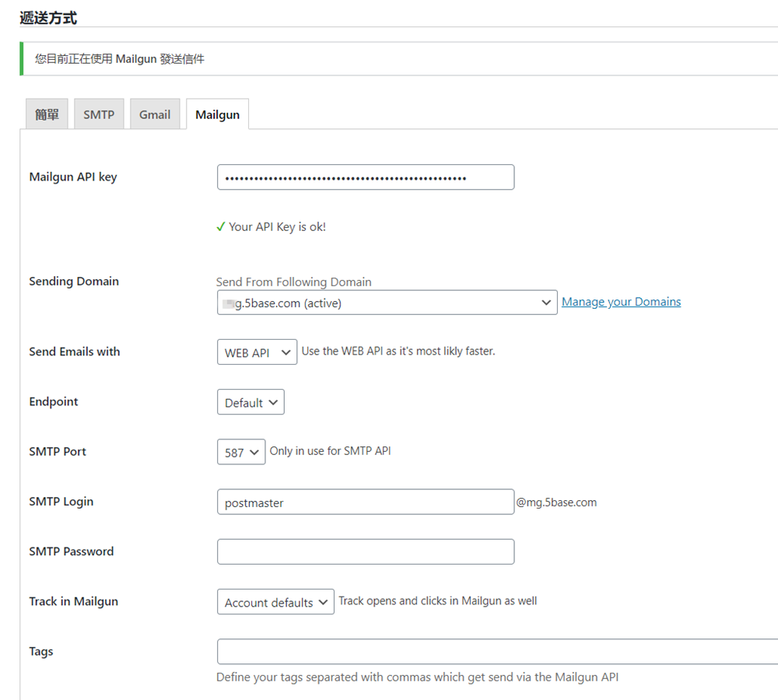Select the Gmail tab
The width and height of the screenshot is (778, 700).
click(x=155, y=114)
